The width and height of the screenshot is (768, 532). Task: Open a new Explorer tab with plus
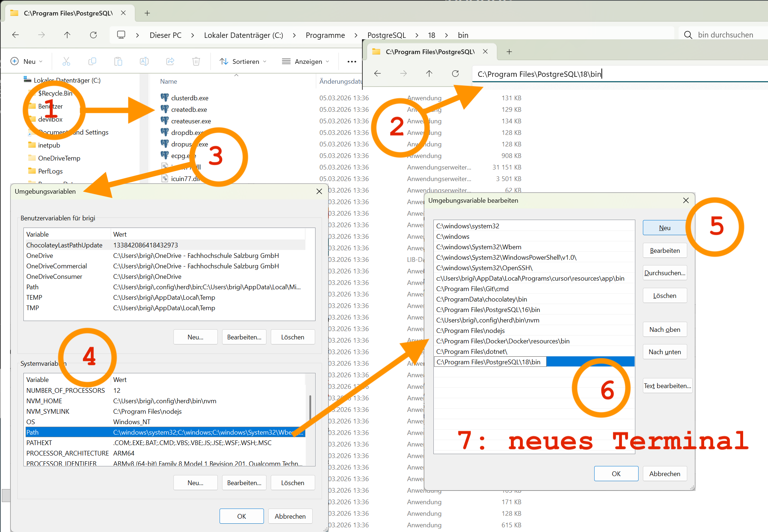pyautogui.click(x=147, y=13)
